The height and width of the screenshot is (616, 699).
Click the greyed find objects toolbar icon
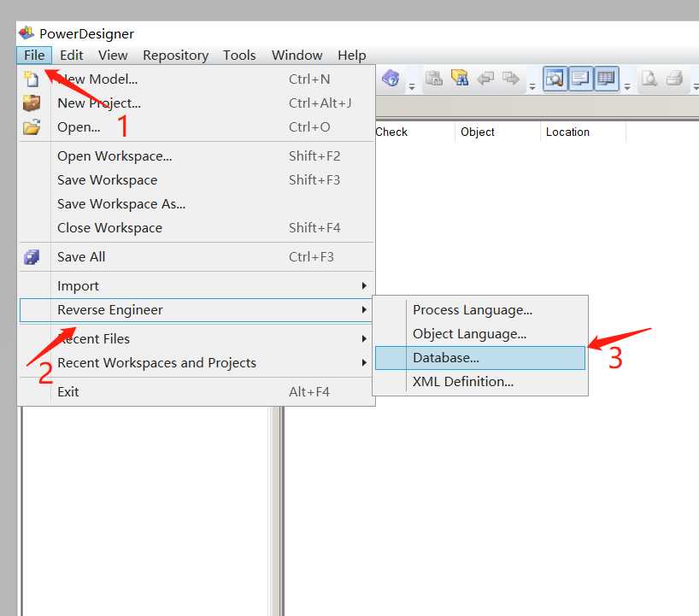[434, 79]
